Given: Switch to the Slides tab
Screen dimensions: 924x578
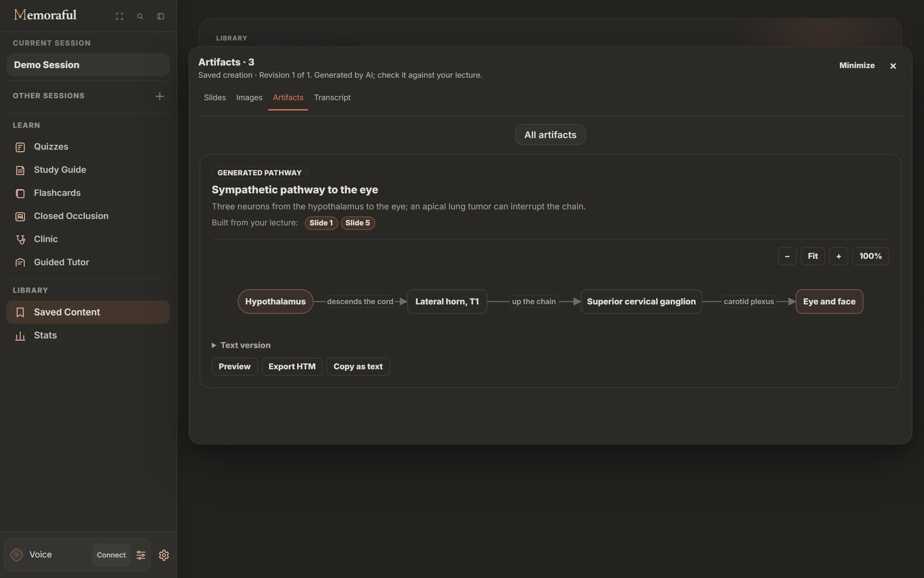Looking at the screenshot, I should click(x=215, y=98).
